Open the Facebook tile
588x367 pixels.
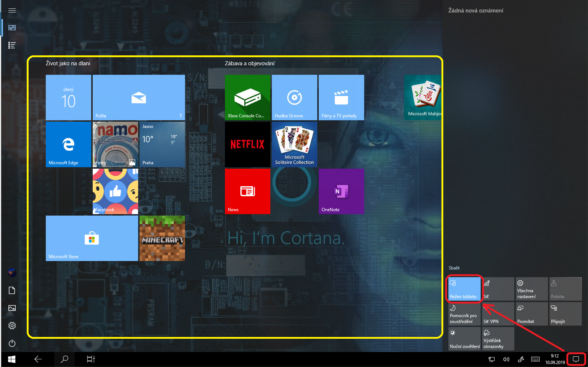click(115, 191)
